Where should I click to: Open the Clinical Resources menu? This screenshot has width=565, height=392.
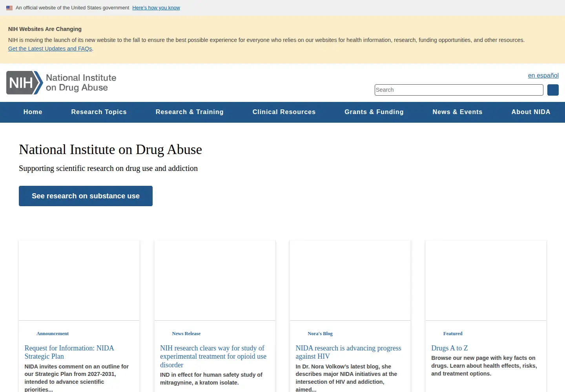[284, 112]
